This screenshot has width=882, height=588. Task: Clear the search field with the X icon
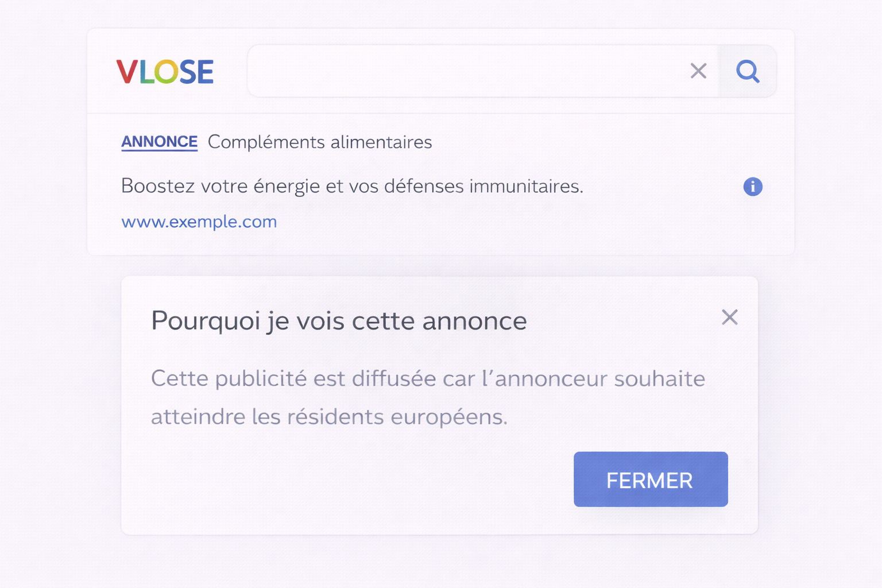point(698,71)
